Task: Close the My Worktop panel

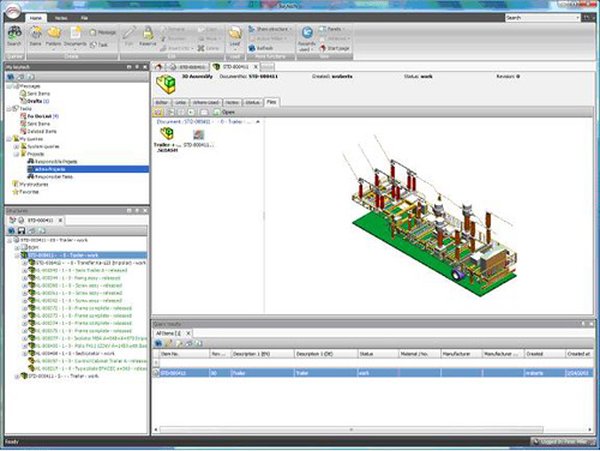Action: (x=145, y=67)
